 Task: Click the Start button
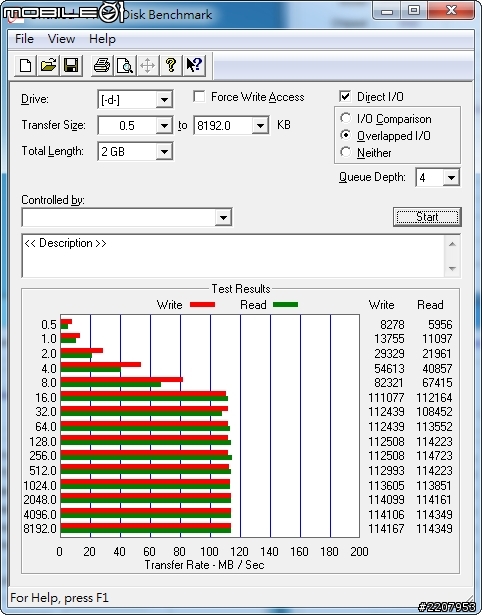coord(427,217)
